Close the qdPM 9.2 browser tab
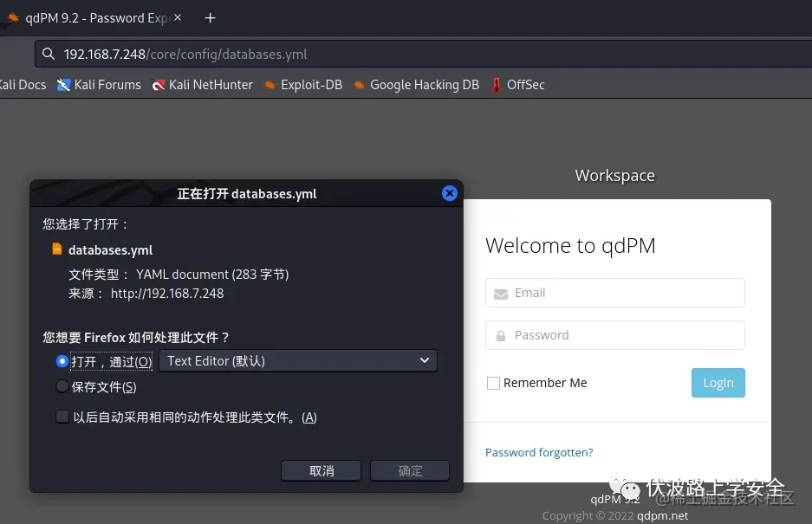The image size is (812, 524). [178, 17]
